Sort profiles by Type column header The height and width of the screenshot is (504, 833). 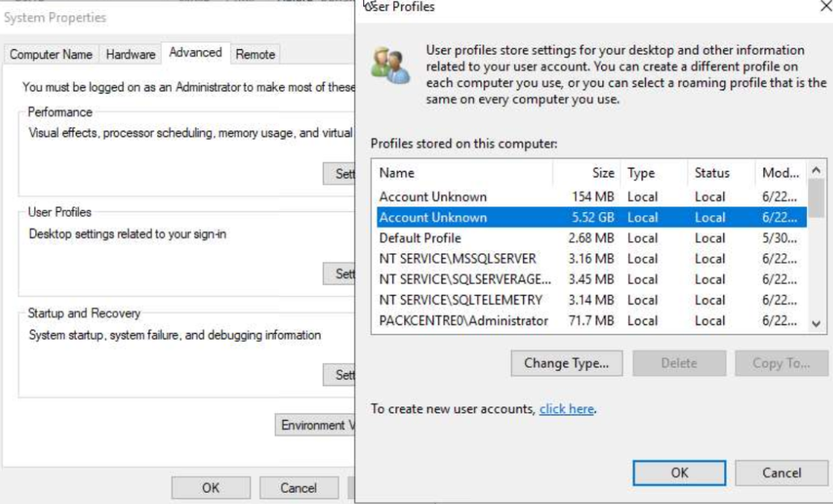coord(654,173)
